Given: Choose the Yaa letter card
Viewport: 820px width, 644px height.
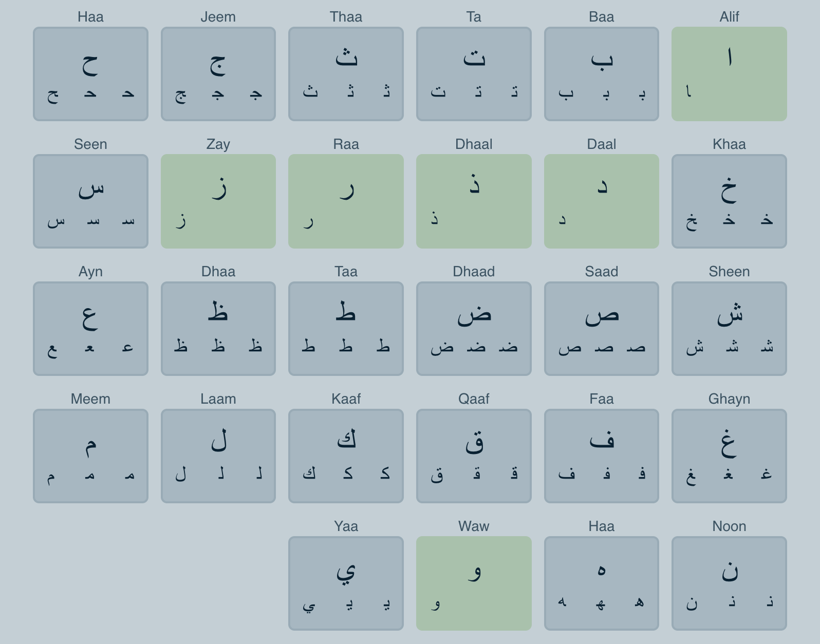Looking at the screenshot, I should 346,583.
